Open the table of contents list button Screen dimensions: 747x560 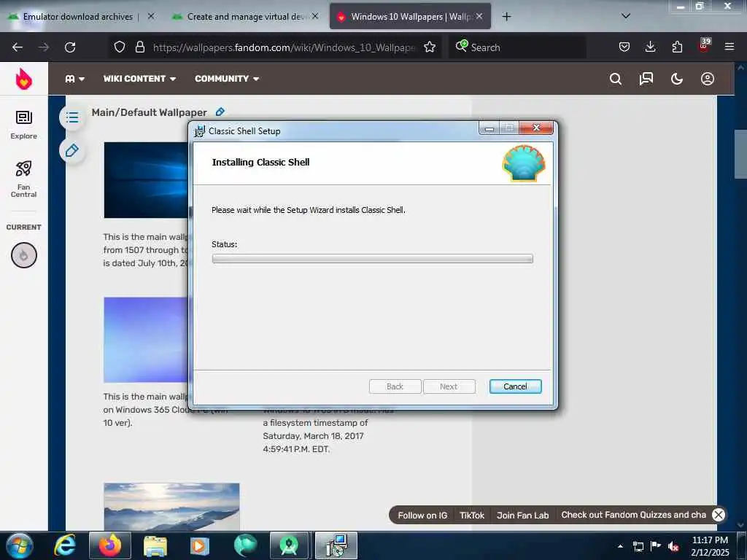click(x=72, y=117)
